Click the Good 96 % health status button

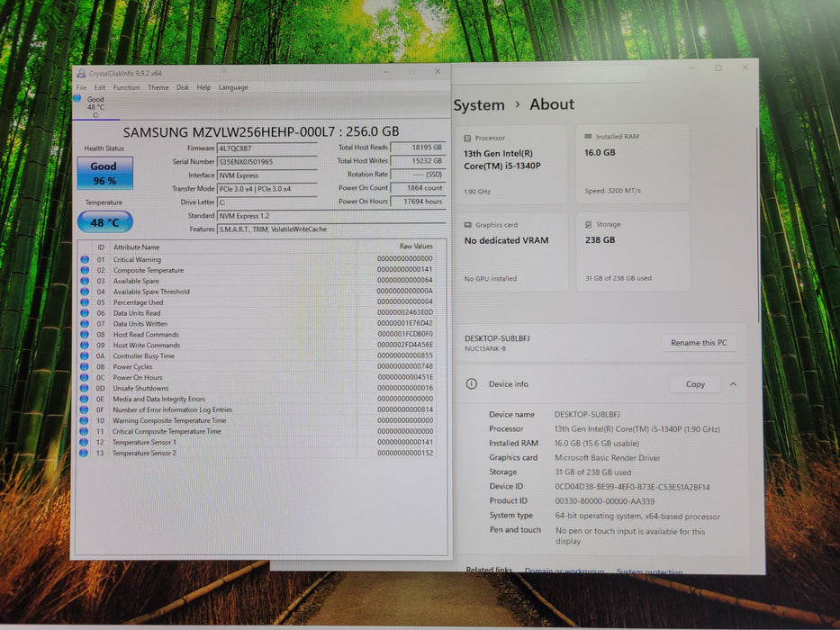click(x=105, y=173)
